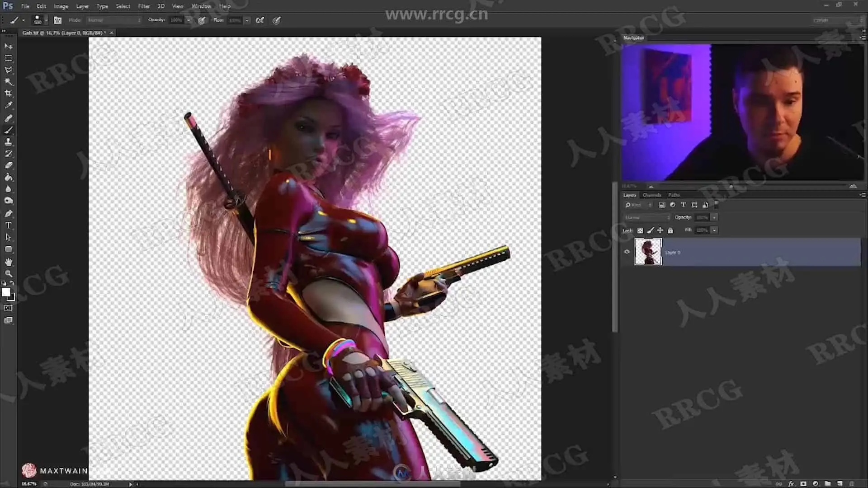Open layer Opacity dropdown arrow

coord(714,217)
